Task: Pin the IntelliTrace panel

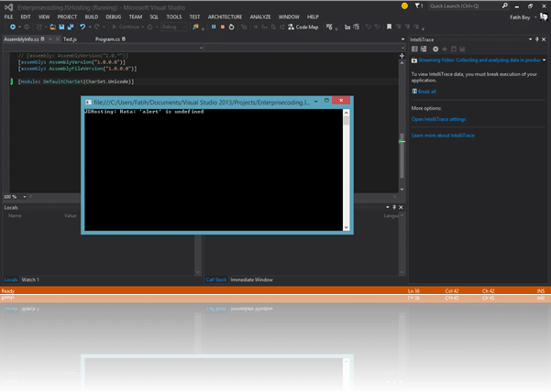Action: click(536, 39)
